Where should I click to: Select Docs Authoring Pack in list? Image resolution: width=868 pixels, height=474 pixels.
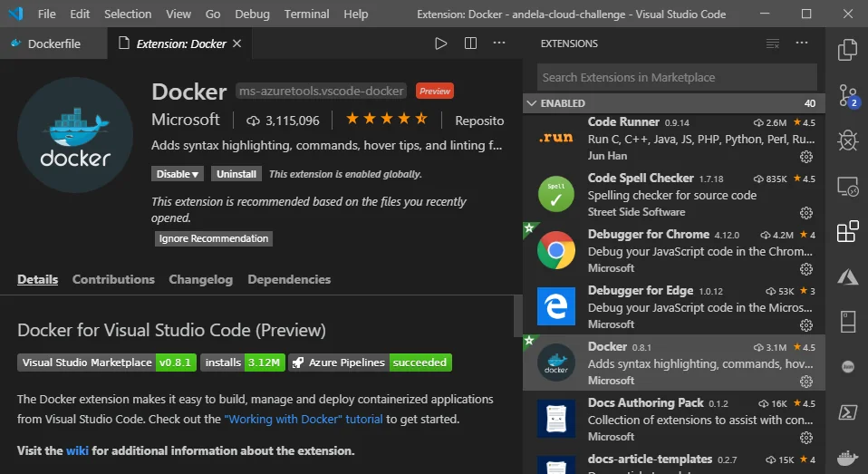674,419
